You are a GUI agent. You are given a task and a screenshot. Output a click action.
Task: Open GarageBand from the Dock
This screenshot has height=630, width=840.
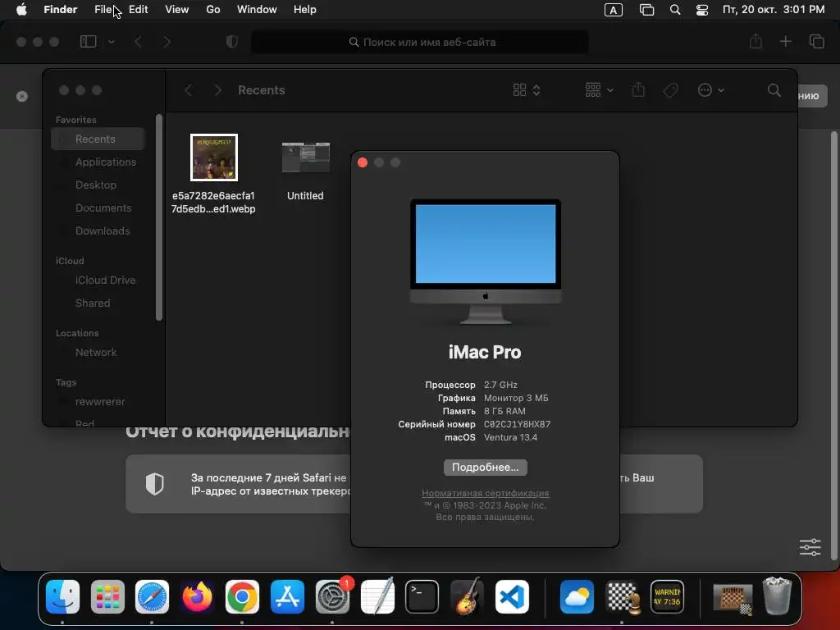tap(467, 596)
